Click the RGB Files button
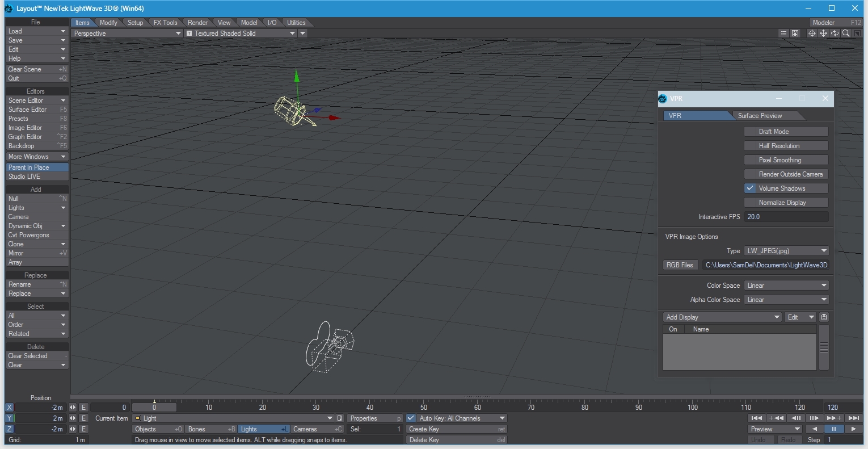 point(680,265)
